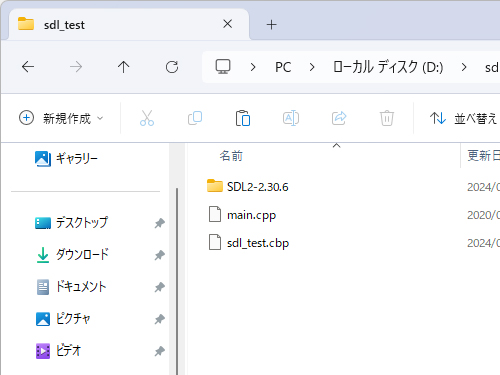Open ギャラリー in the sidebar
Screen dimensions: 500x375
(x=67, y=158)
